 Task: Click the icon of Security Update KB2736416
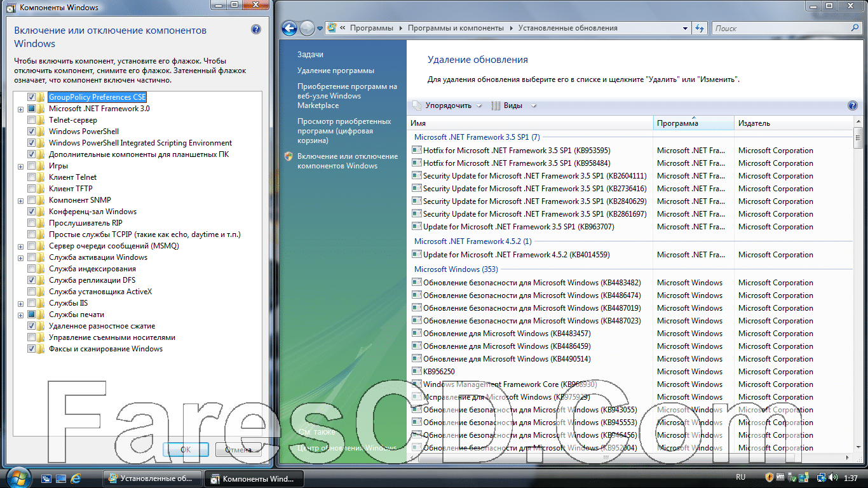pos(417,189)
